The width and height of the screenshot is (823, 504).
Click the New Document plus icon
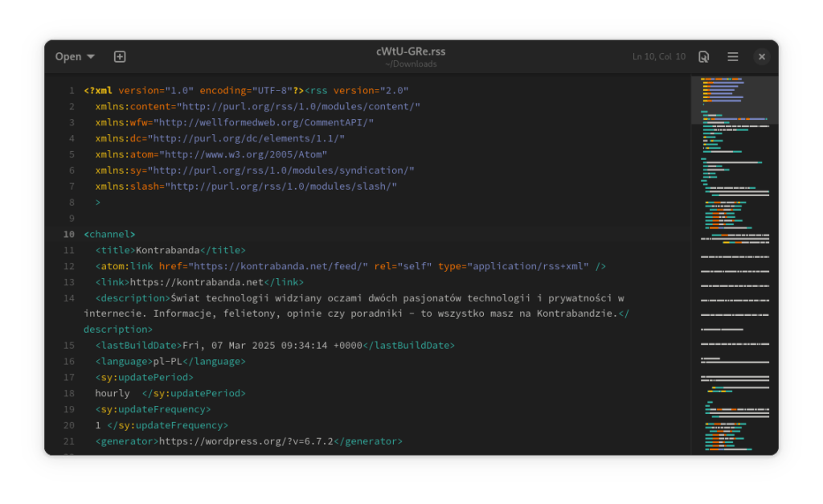[120, 56]
